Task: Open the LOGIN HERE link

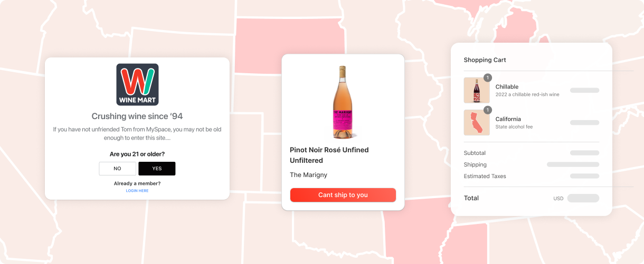Action: (137, 191)
